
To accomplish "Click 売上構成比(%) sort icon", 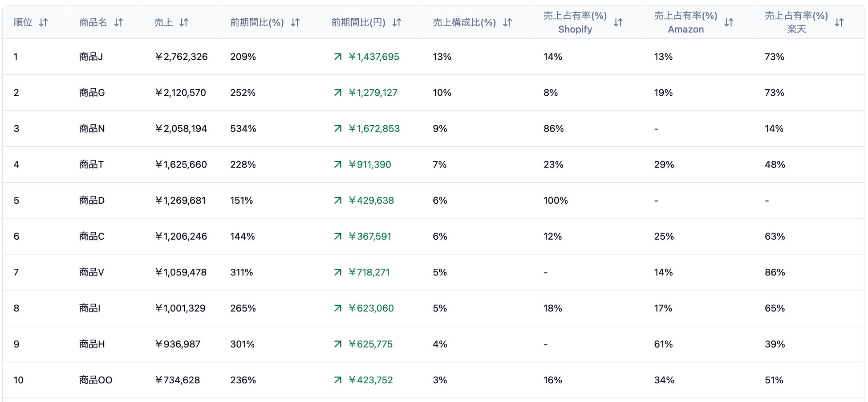I will point(507,22).
